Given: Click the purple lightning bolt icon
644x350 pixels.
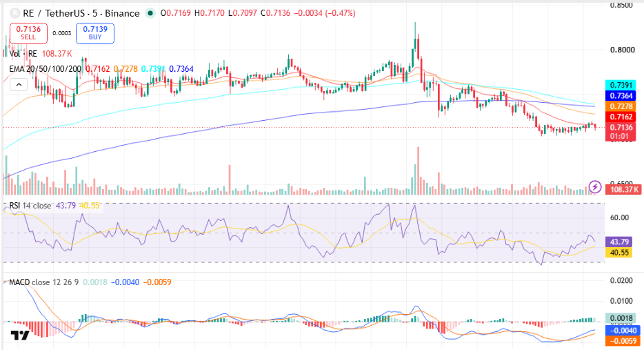Looking at the screenshot, I should (595, 187).
